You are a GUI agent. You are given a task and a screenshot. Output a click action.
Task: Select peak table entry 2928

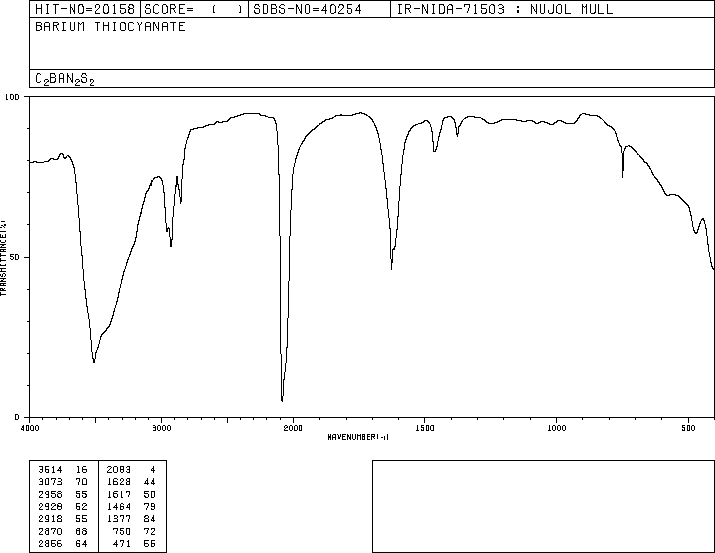(x=50, y=506)
